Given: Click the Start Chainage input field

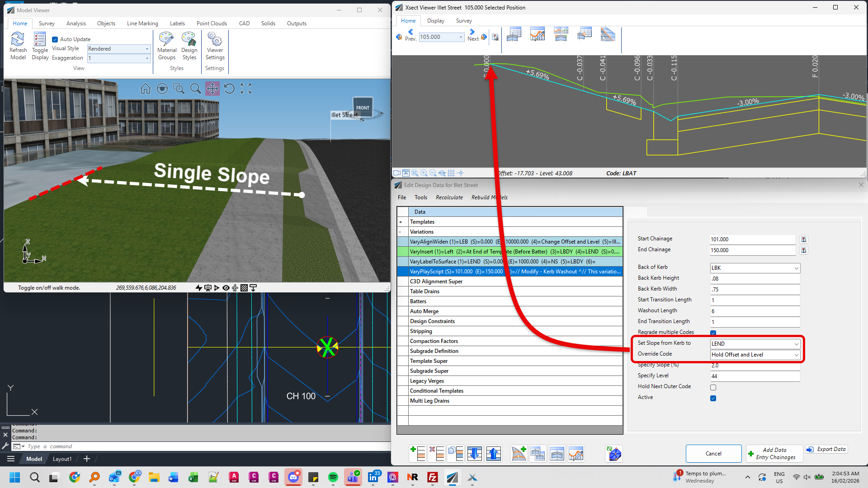Looking at the screenshot, I should 752,239.
